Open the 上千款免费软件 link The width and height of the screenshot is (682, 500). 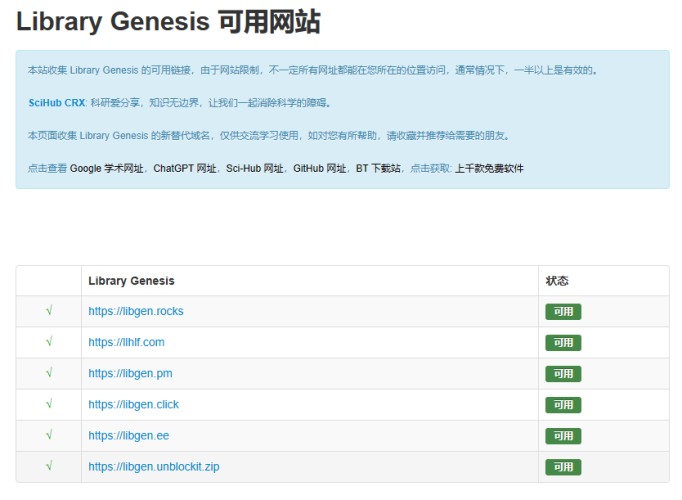tap(489, 168)
